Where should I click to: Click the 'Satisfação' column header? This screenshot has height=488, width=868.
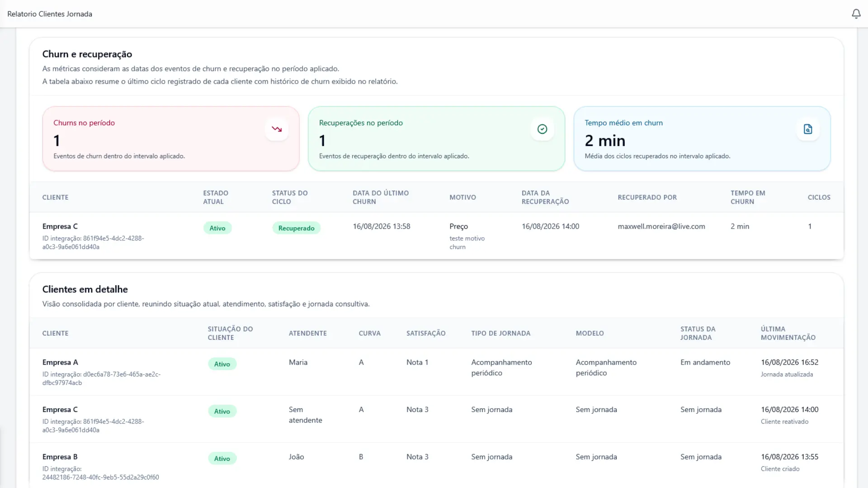click(425, 333)
